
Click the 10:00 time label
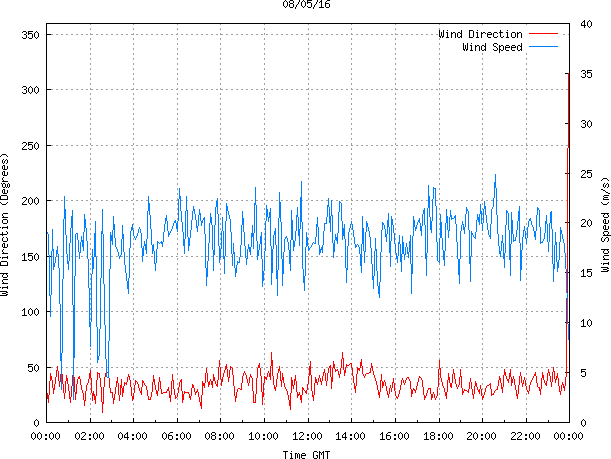(264, 436)
